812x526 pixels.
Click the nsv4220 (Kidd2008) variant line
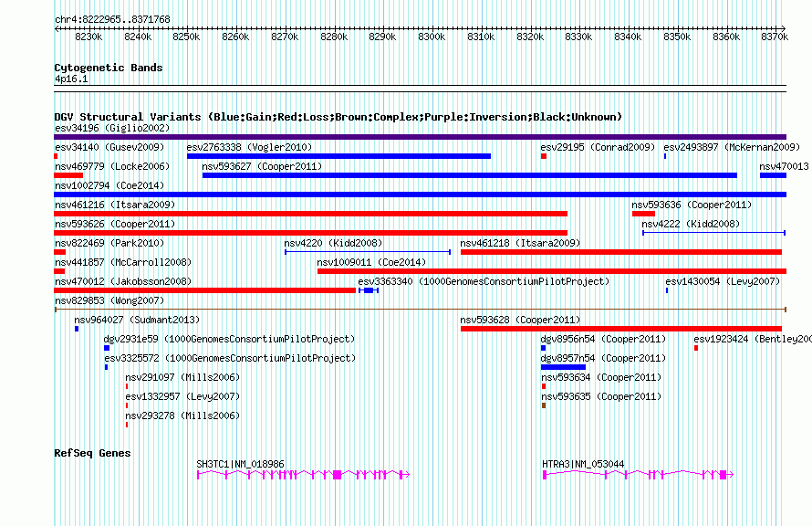[368, 252]
